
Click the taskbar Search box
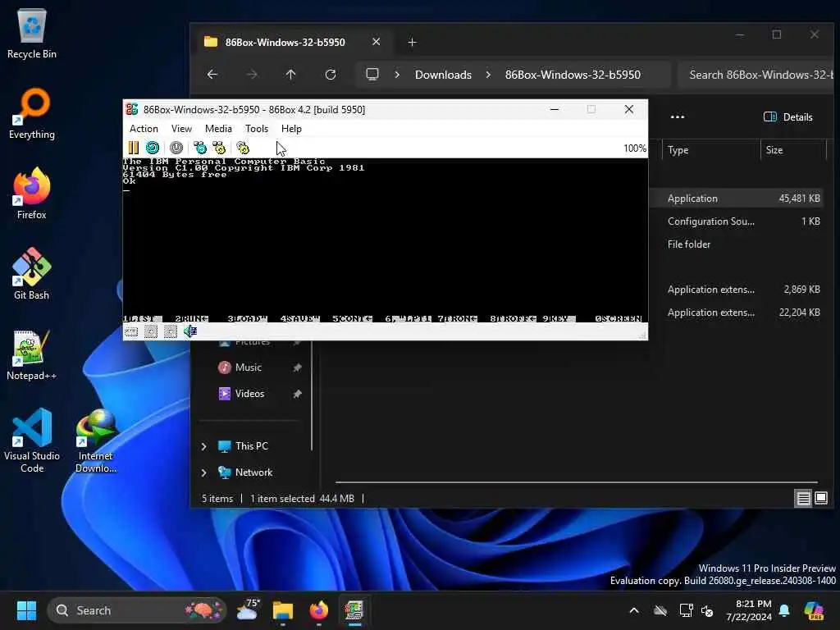pyautogui.click(x=137, y=610)
